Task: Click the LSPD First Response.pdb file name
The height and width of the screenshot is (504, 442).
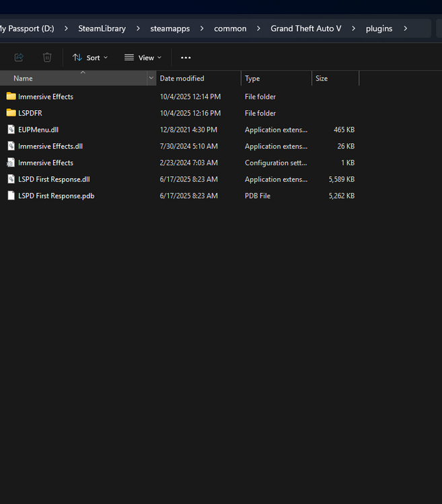Action: click(57, 196)
